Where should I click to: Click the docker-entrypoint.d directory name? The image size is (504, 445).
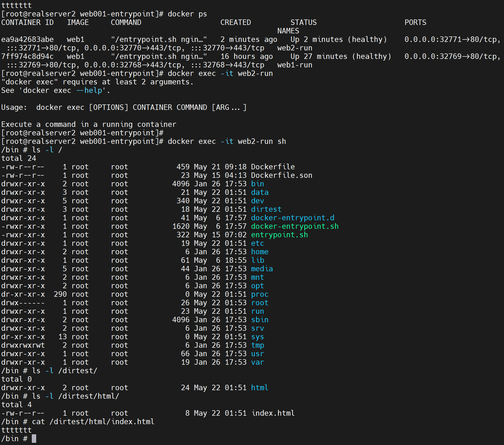292,218
